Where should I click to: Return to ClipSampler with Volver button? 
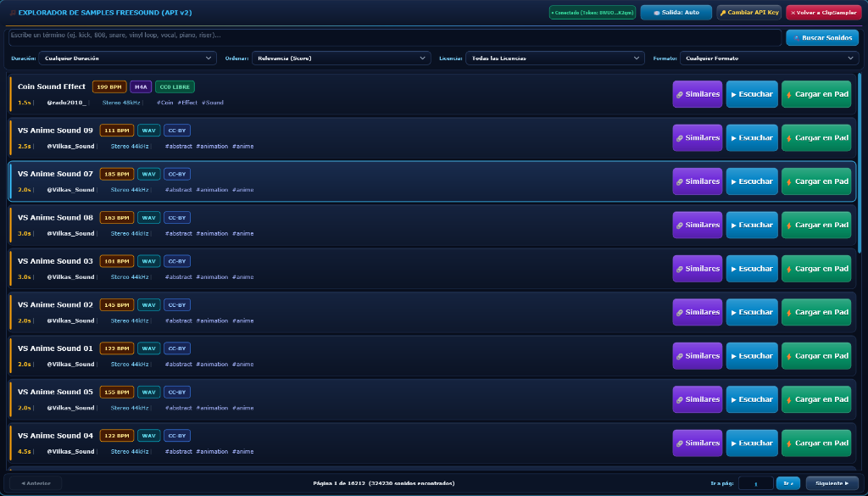tap(824, 12)
